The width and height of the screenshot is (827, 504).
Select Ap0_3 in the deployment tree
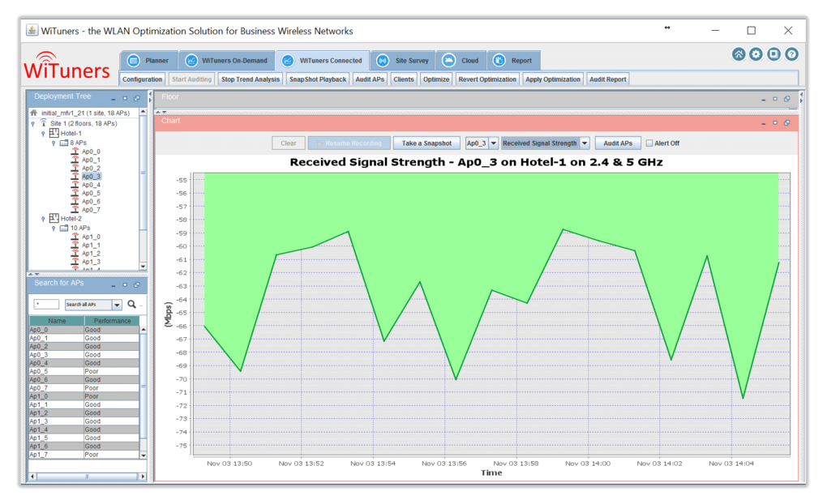92,176
